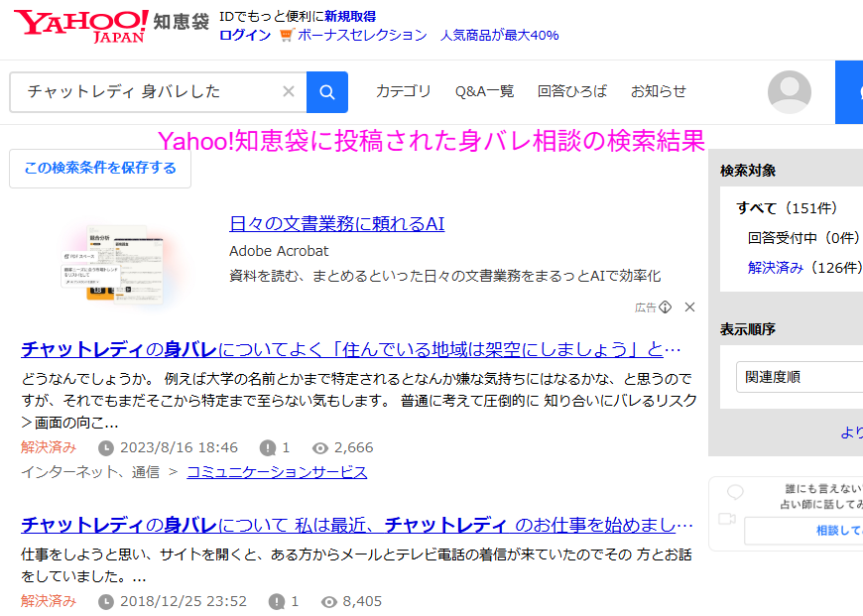
Task: Click the eye icon beside 8,405 views
Action: click(328, 602)
